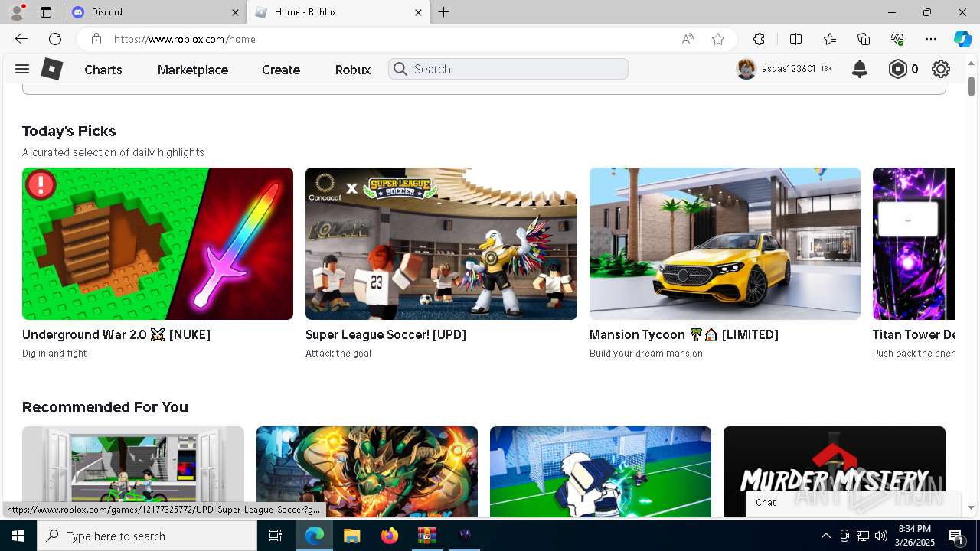Open the Charts page
The width and height of the screenshot is (980, 551).
pos(103,70)
